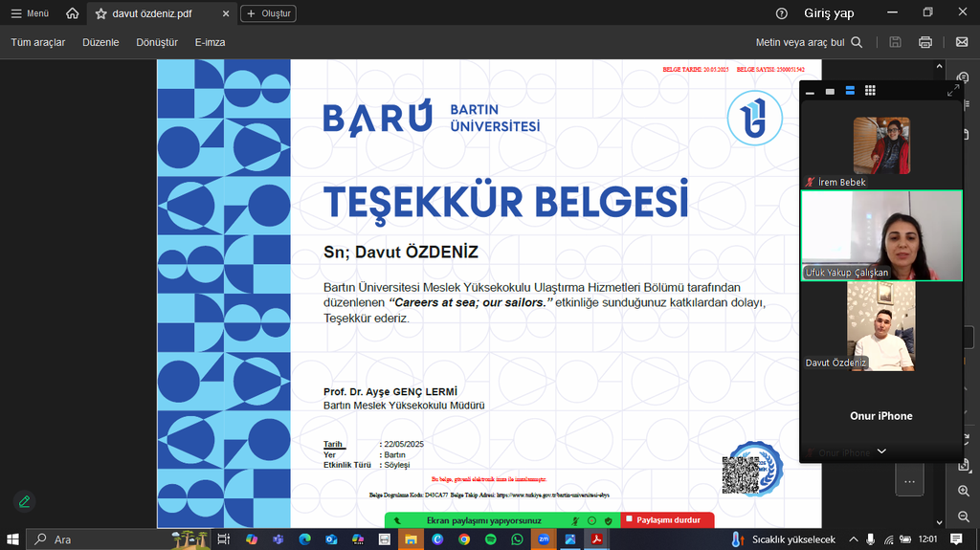Search with Metin veya araç bul

pyautogui.click(x=809, y=42)
